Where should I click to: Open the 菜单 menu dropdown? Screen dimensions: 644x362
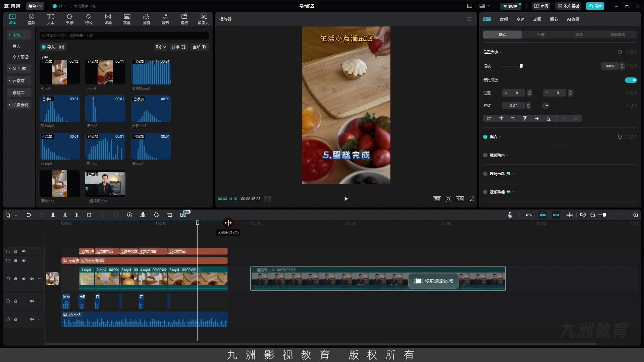coord(35,6)
